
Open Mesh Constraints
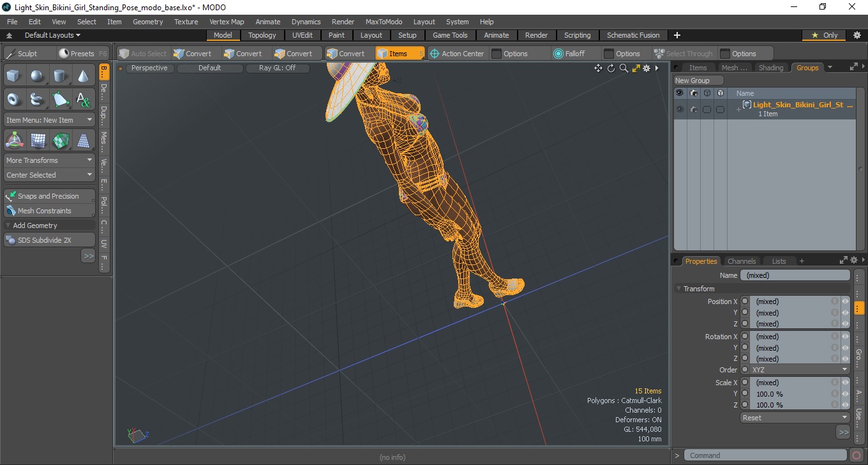click(x=49, y=211)
